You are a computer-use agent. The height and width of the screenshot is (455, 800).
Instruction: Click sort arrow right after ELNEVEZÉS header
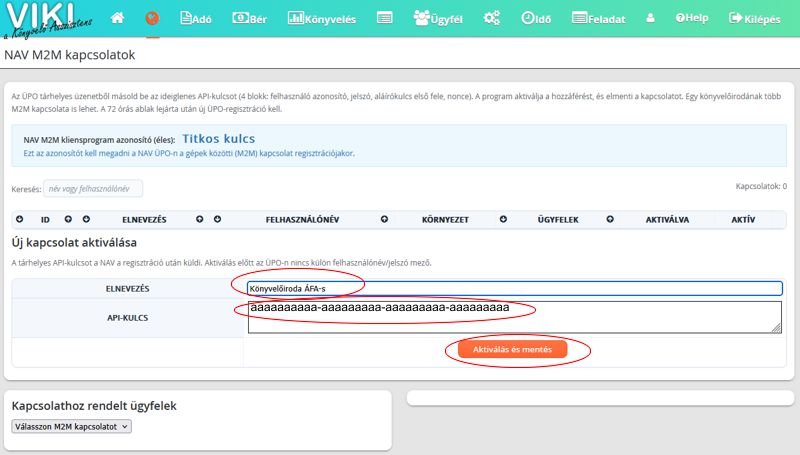pos(199,219)
